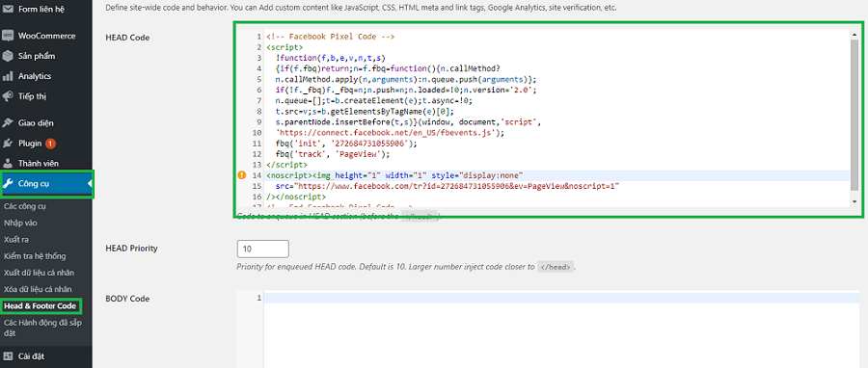
Task: Click the </head> code tag in Priority description
Action: coord(556,267)
